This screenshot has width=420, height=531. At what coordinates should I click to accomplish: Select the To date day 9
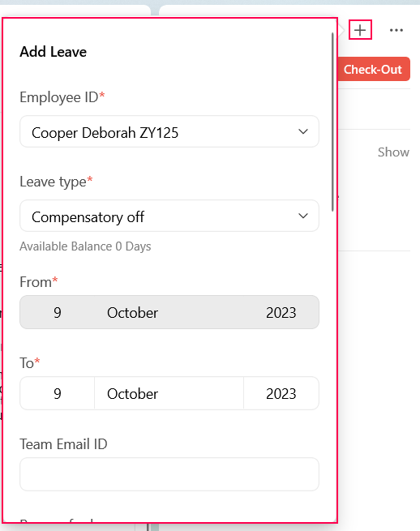coord(58,393)
